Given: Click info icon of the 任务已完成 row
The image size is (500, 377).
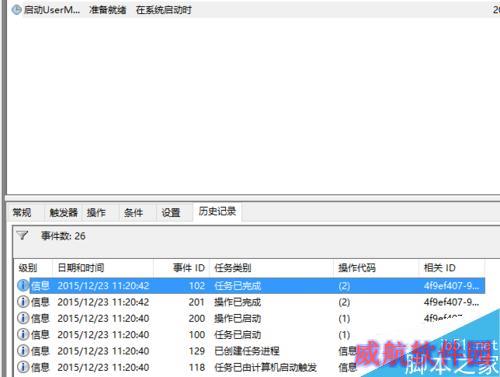Looking at the screenshot, I should (23, 285).
